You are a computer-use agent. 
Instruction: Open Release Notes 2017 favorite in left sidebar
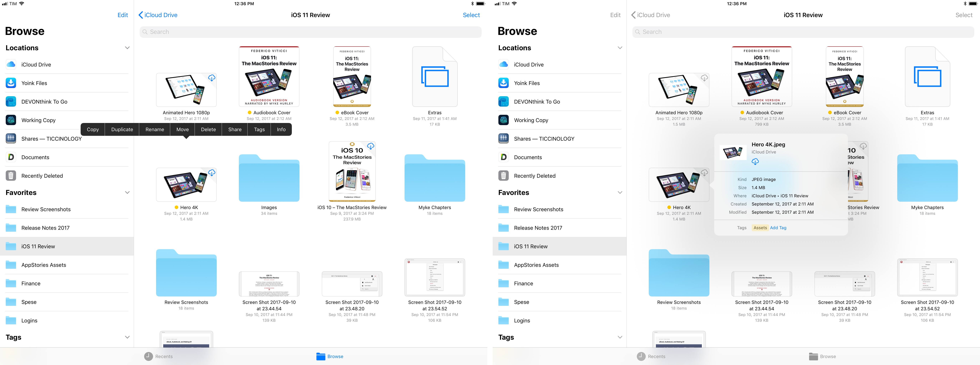[67, 228]
